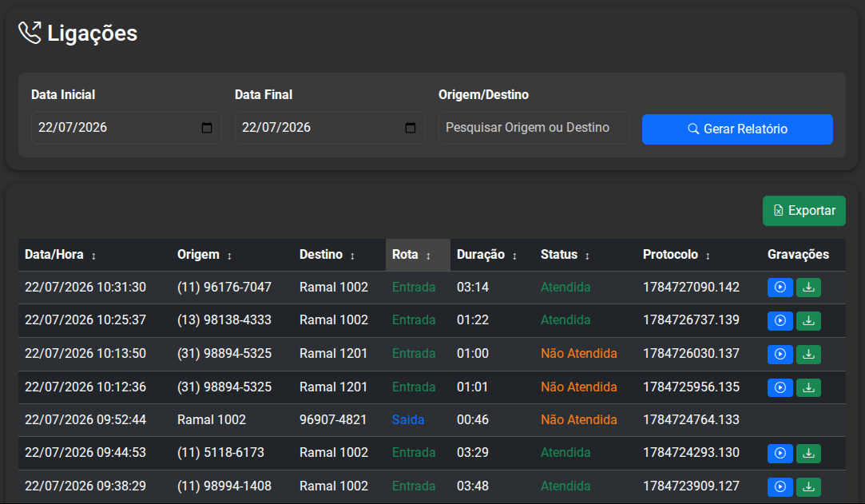Viewport: 865px width, 504px height.
Task: Play recording of the 10:13:50 call
Action: 780,355
